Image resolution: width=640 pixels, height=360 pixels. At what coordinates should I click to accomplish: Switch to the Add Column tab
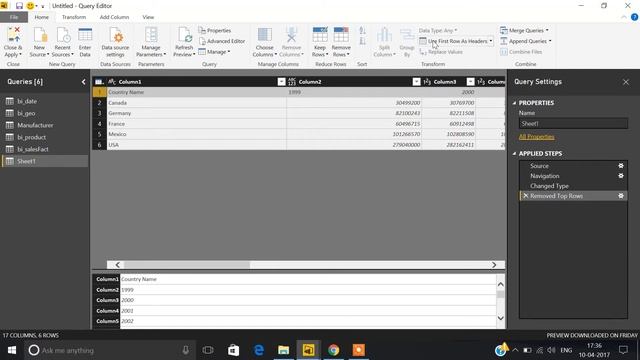(114, 17)
